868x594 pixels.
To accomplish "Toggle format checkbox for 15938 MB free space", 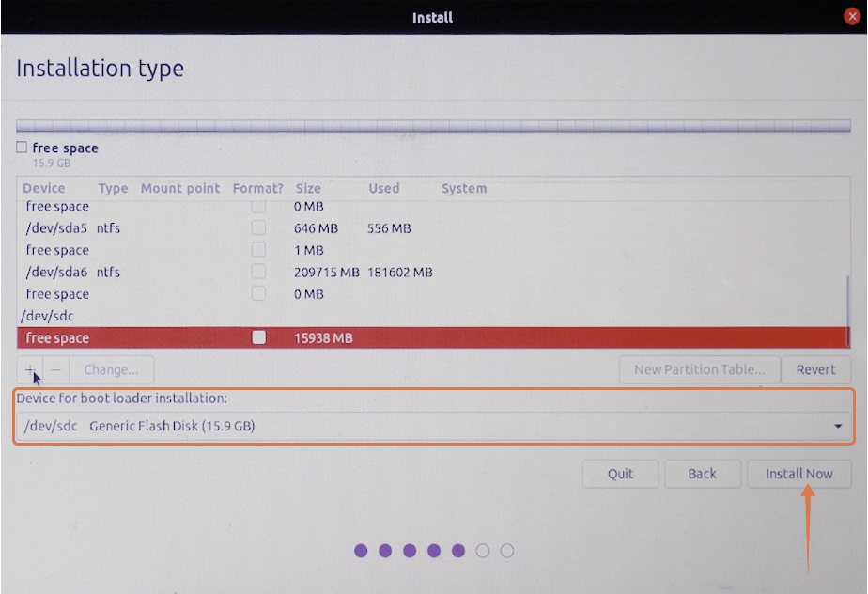I will coord(258,337).
